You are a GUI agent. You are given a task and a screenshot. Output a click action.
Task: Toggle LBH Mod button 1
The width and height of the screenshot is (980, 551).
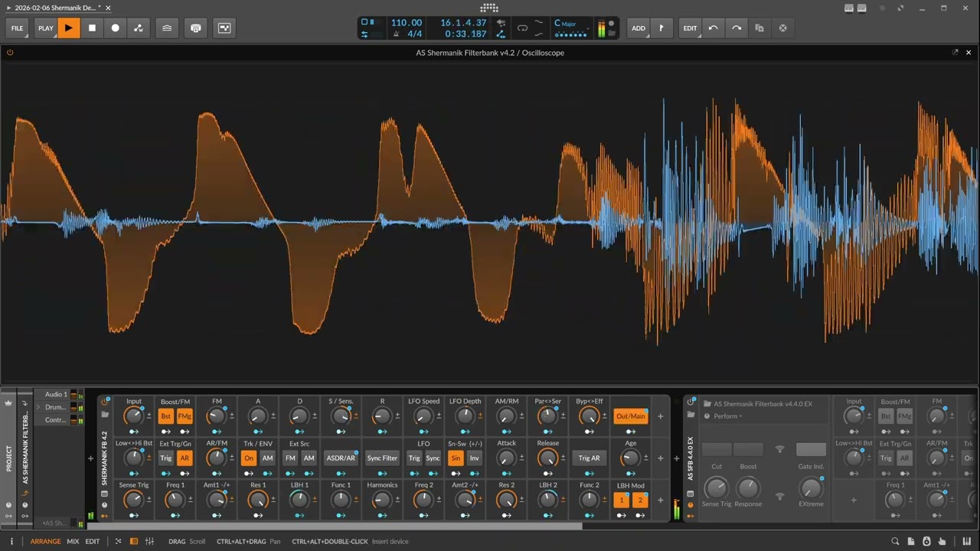coord(622,500)
